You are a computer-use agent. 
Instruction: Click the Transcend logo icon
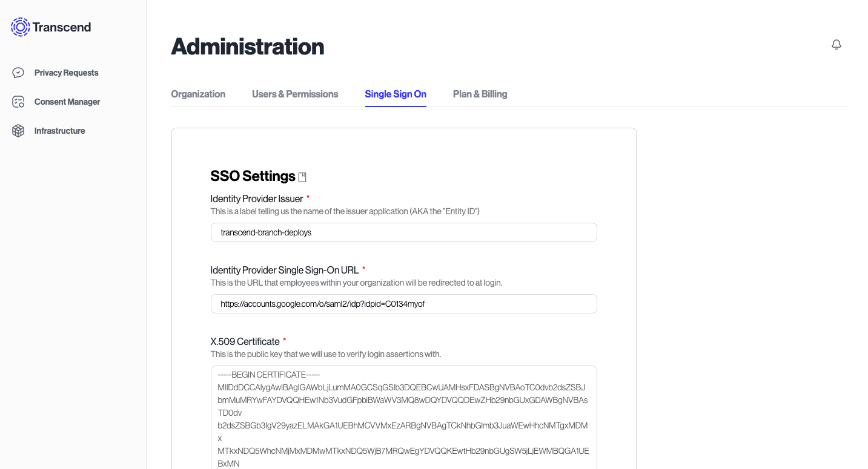[21, 27]
